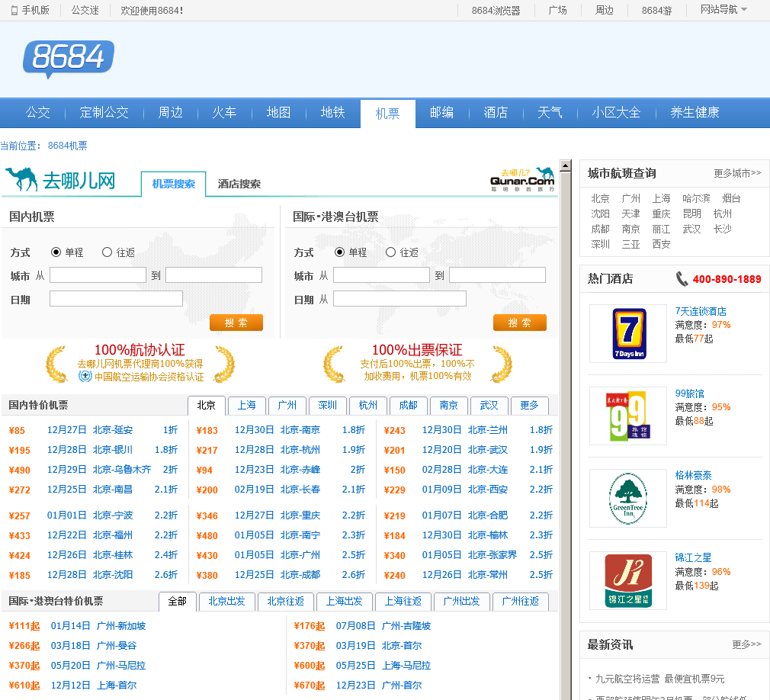Open the 地铁 nav item
Image resolution: width=770 pixels, height=700 pixels.
click(332, 113)
